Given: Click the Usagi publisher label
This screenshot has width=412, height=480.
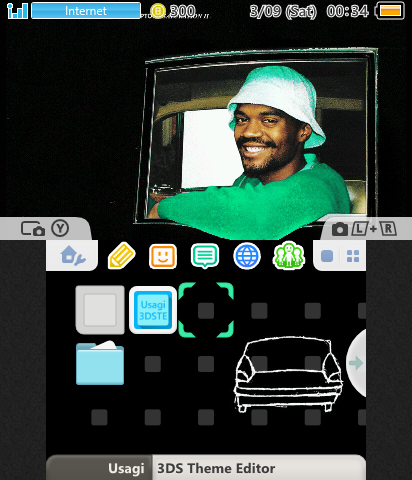Looking at the screenshot, I should pos(126,468).
